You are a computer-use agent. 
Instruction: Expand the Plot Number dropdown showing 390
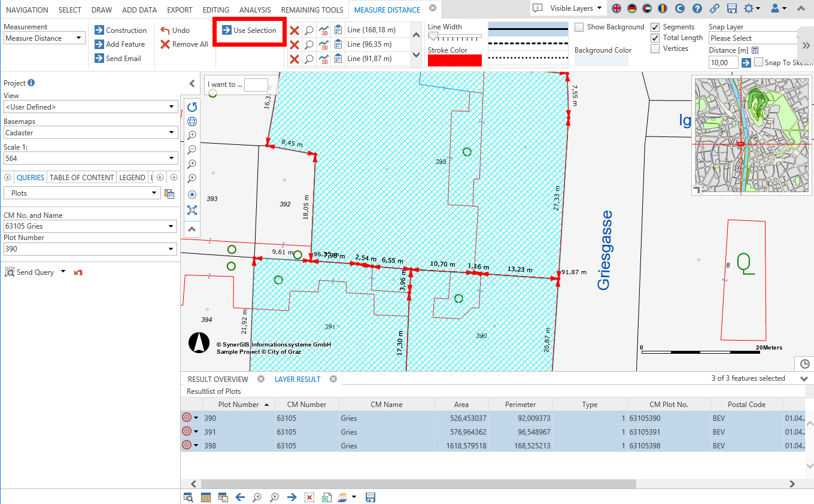[90, 248]
